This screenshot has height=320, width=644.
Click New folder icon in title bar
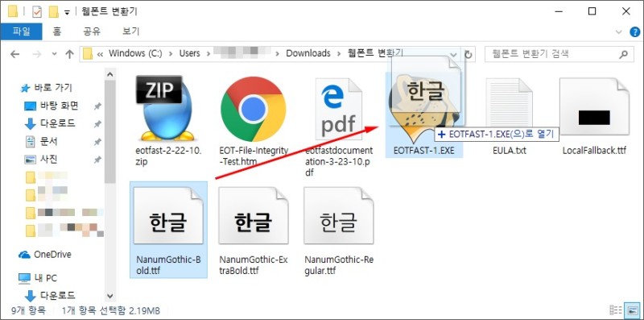tap(53, 11)
